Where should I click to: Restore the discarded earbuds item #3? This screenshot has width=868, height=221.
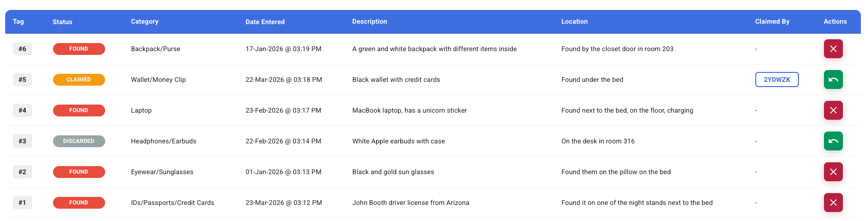833,141
